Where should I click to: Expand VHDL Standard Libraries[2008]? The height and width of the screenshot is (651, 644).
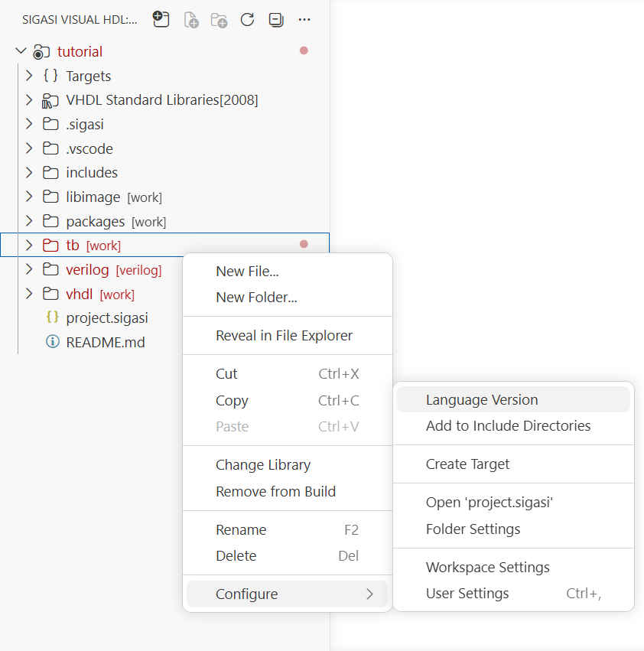click(x=29, y=99)
